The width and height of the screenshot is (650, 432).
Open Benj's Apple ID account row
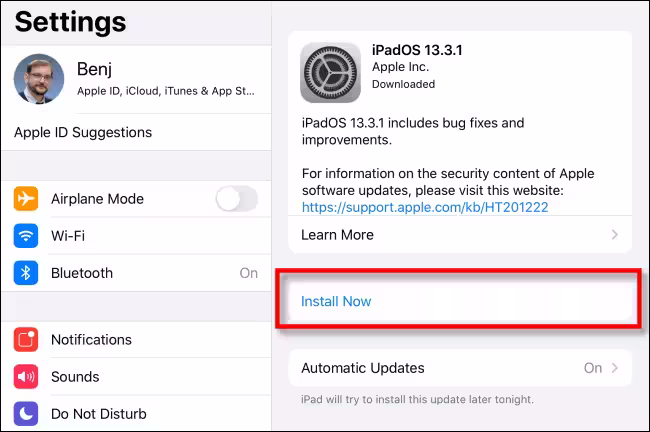pyautogui.click(x=160, y=79)
